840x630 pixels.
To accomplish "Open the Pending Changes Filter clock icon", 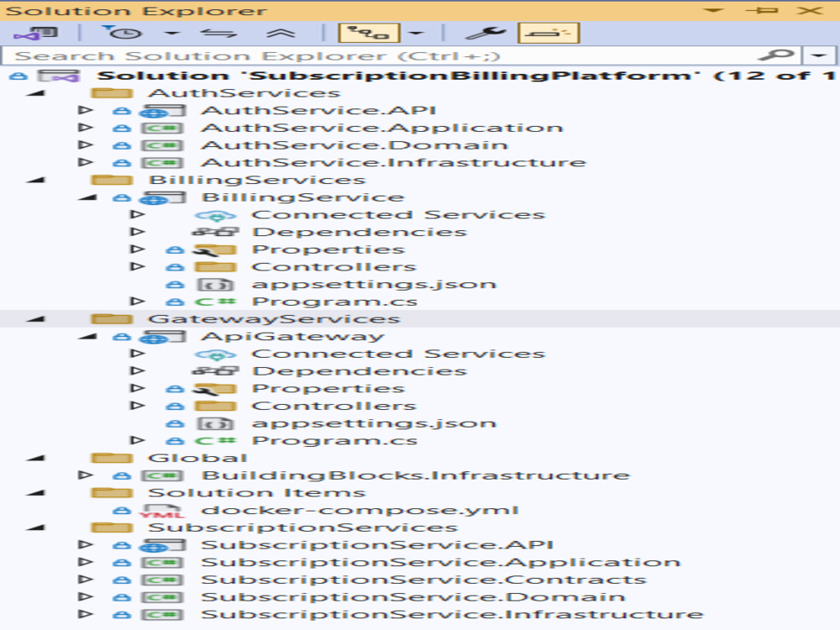I will coord(123,34).
